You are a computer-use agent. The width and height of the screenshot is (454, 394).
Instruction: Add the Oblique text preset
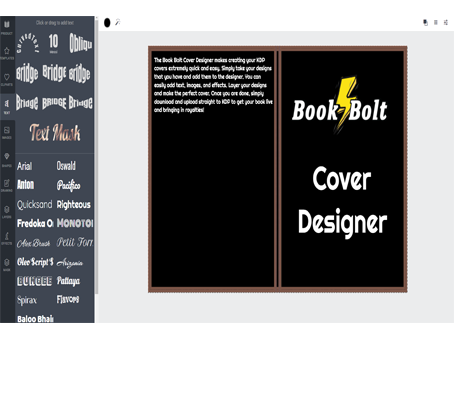pos(80,43)
